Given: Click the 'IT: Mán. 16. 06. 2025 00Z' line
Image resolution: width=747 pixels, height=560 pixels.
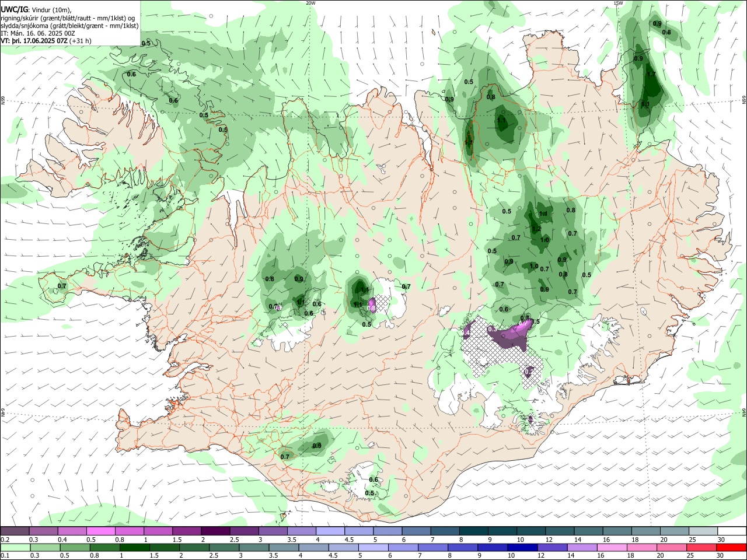Looking at the screenshot, I should [x=38, y=33].
